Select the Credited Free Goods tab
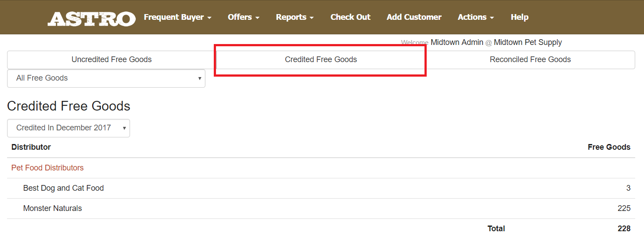This screenshot has width=644, height=244. 321,59
